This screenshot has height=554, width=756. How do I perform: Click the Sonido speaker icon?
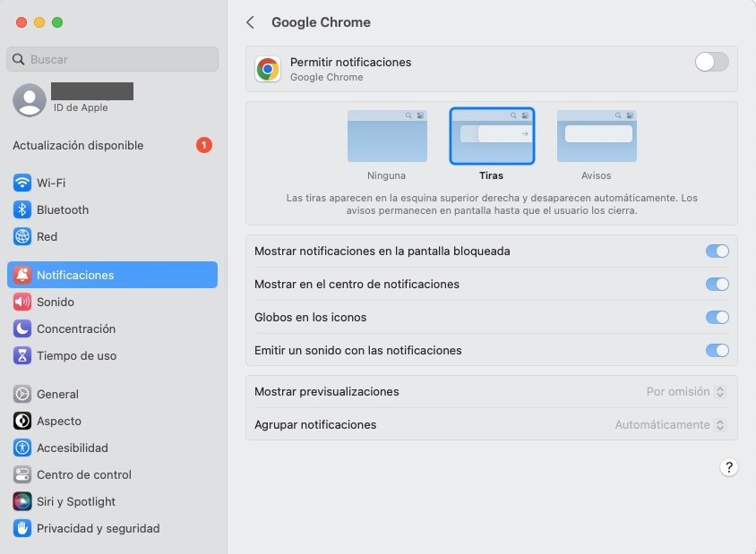coord(22,302)
